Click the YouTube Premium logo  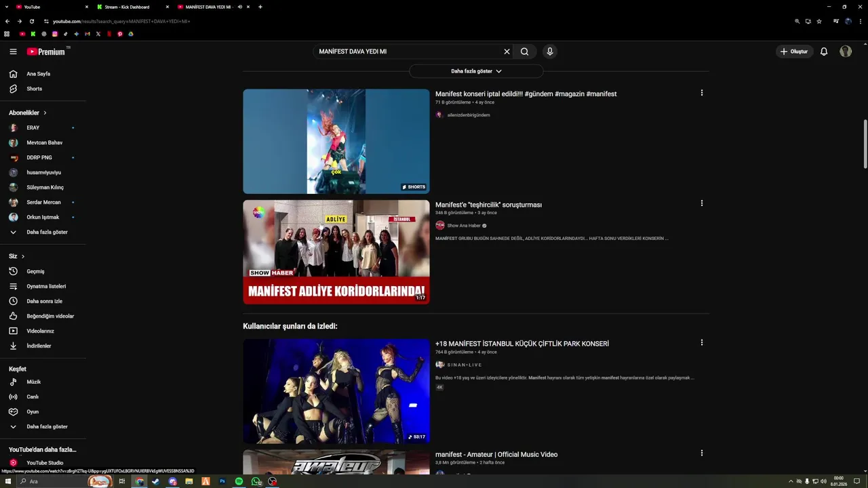(46, 52)
